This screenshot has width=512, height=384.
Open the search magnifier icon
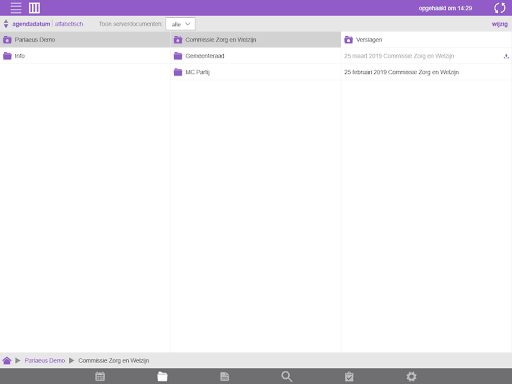(287, 377)
